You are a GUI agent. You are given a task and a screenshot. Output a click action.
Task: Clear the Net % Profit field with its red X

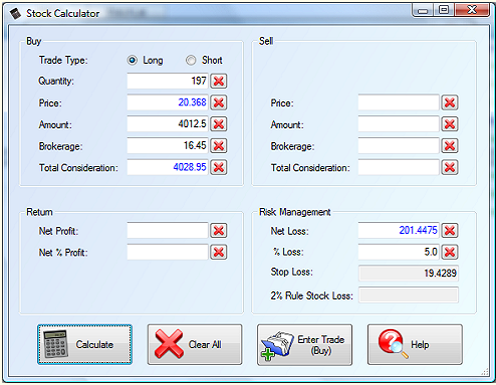(x=219, y=252)
